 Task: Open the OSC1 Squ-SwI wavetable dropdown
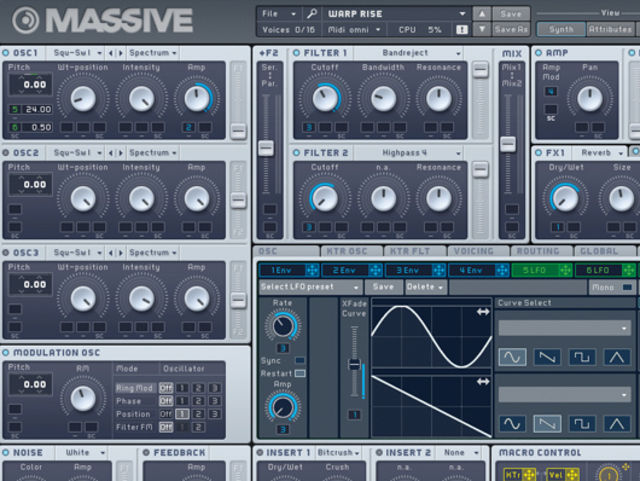78,53
